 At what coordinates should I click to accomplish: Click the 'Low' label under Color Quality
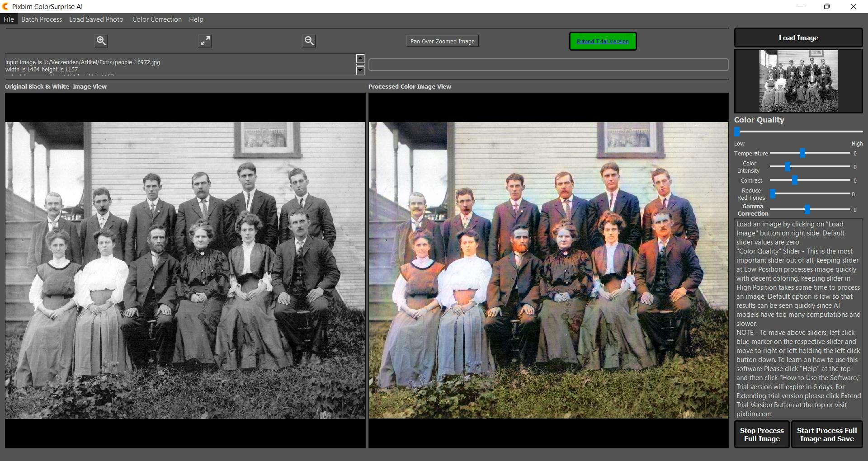[739, 144]
